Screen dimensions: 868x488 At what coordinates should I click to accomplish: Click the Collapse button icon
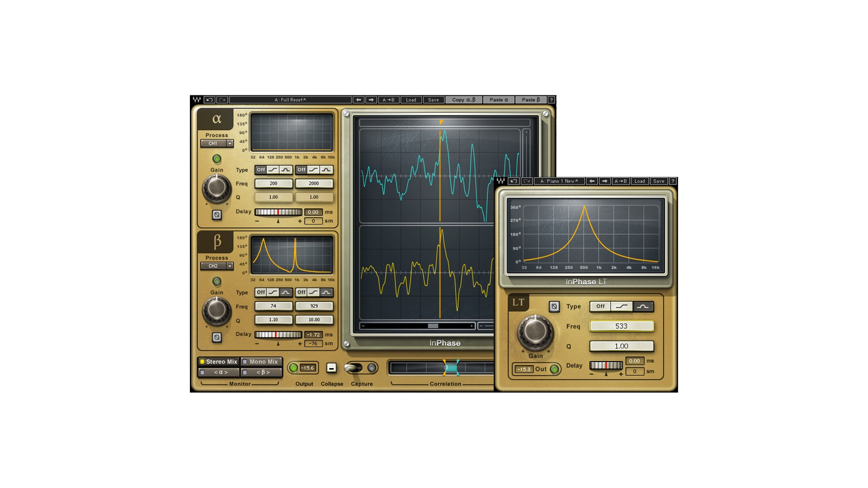click(331, 368)
